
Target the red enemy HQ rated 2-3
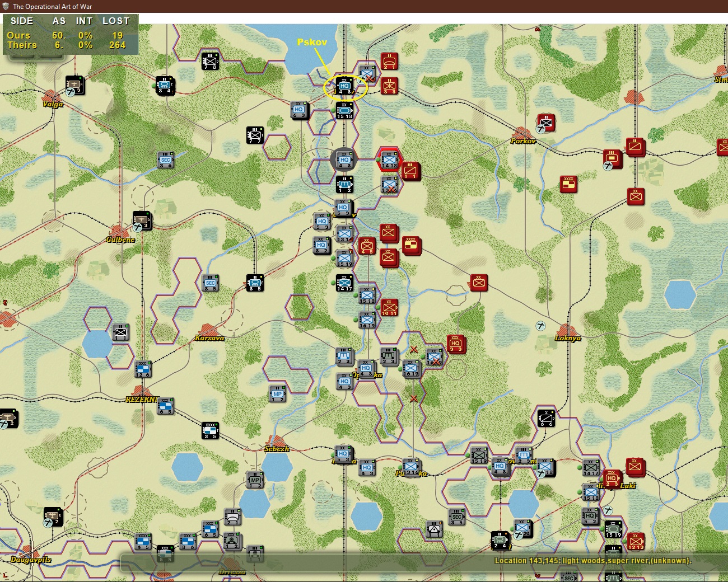click(x=612, y=478)
